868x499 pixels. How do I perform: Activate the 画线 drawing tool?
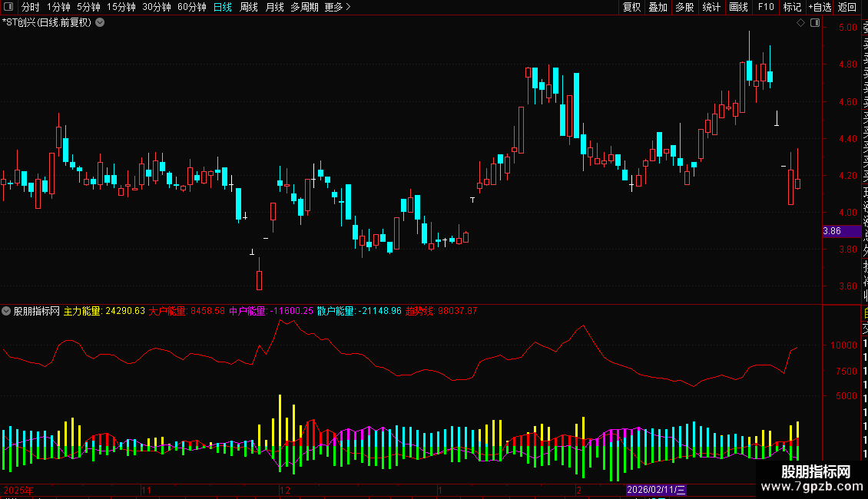click(x=738, y=7)
